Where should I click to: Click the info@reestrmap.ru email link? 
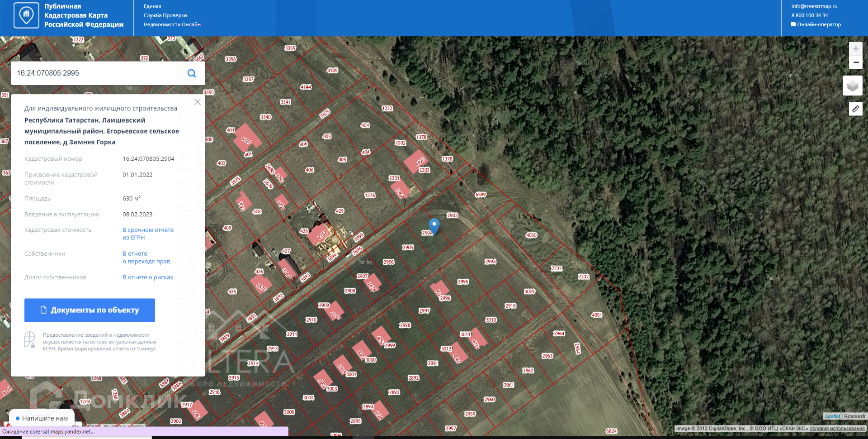814,6
